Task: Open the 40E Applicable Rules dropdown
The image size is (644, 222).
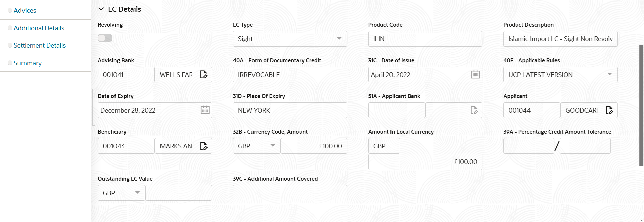Action: (610, 74)
